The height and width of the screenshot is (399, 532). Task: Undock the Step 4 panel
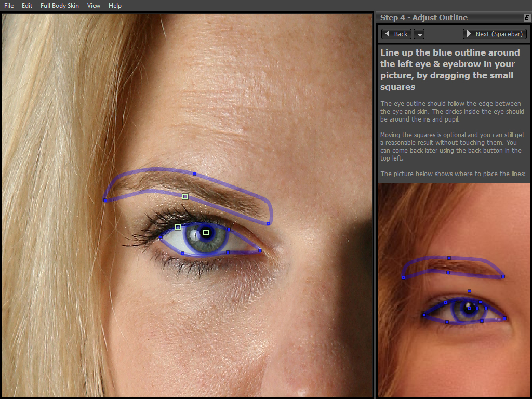point(527,18)
